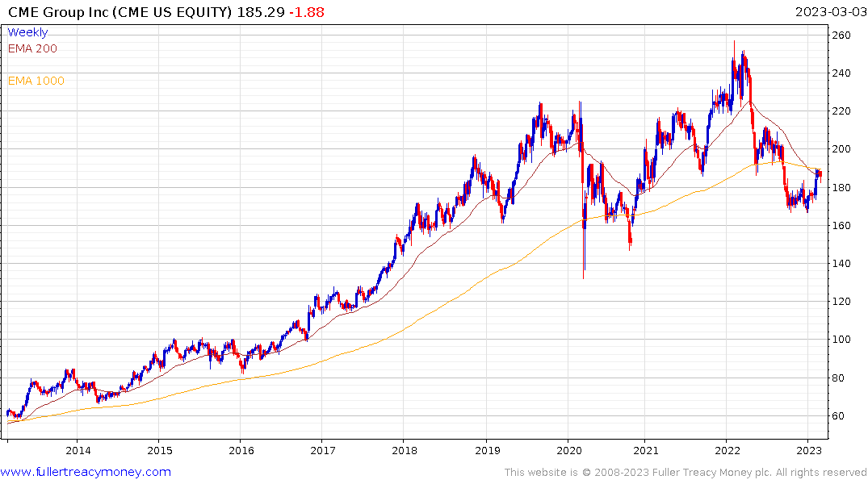
Task: Click the 2022 x-axis year label
Action: tap(728, 450)
